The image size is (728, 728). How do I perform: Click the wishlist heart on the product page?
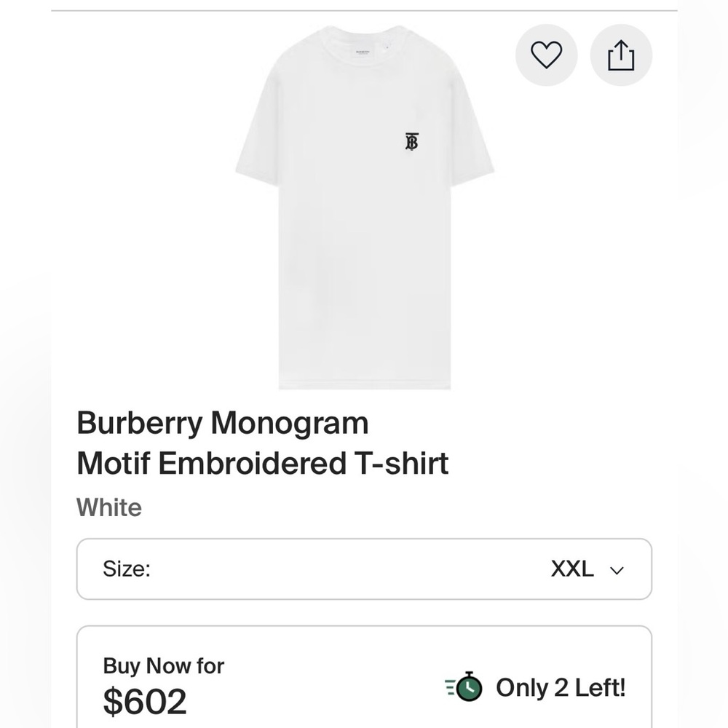click(x=546, y=55)
